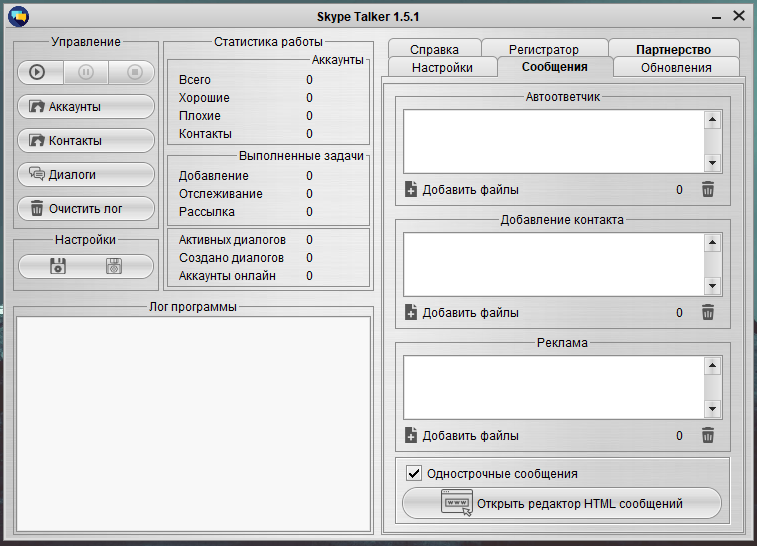
Task: Stop the process with the stop button
Action: (x=132, y=72)
